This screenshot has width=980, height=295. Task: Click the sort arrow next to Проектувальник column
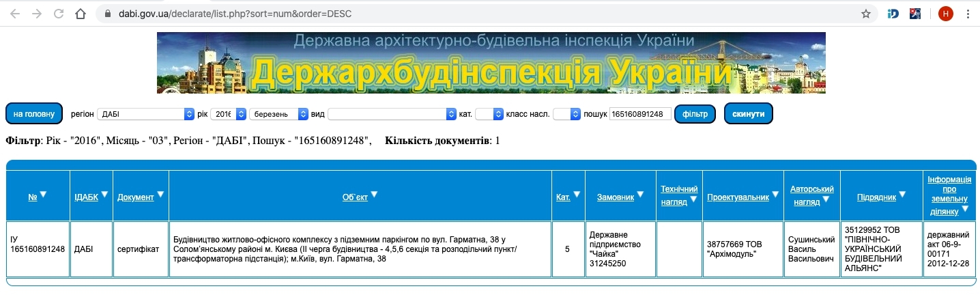(x=775, y=195)
